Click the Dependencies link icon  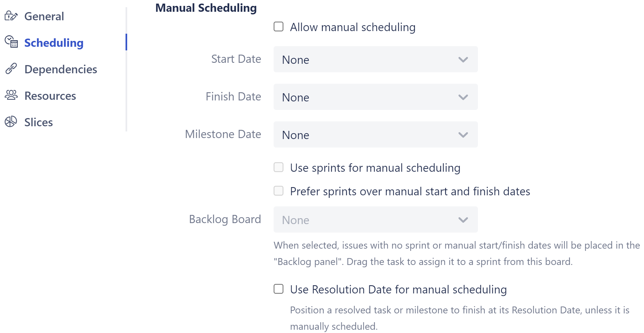[x=11, y=69]
